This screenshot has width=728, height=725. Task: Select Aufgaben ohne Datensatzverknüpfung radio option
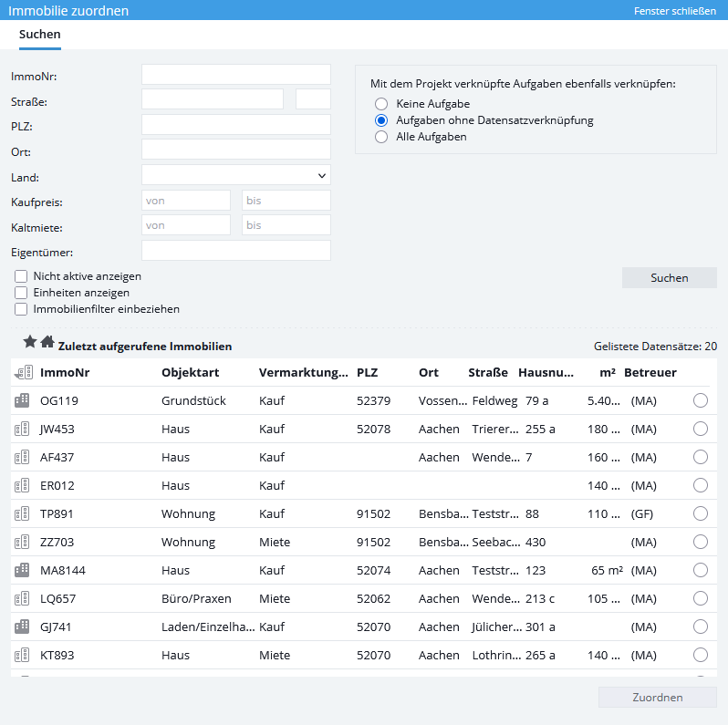[x=381, y=120]
